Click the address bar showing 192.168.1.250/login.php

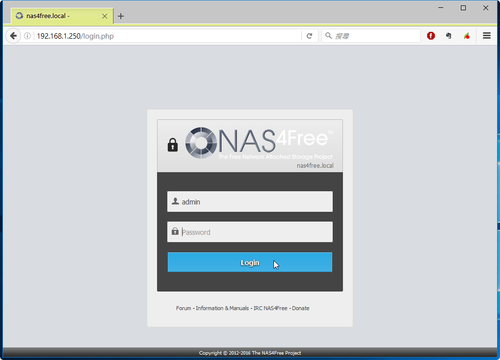pyautogui.click(x=167, y=36)
